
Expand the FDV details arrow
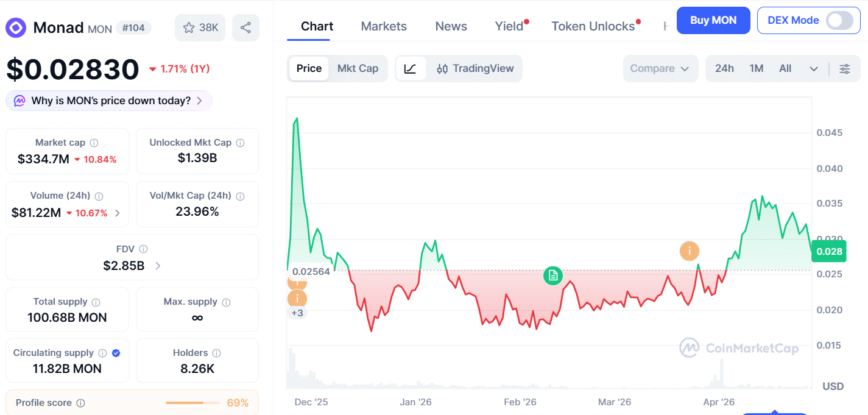coord(158,266)
